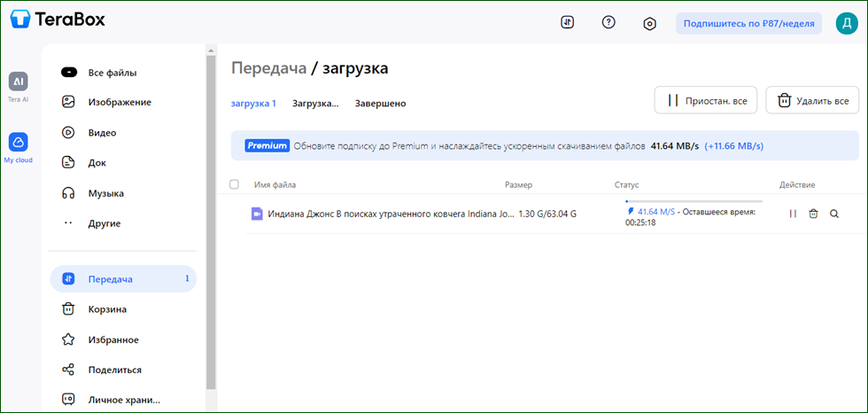Click the +11.66 MB/s speed boost text

tap(734, 146)
